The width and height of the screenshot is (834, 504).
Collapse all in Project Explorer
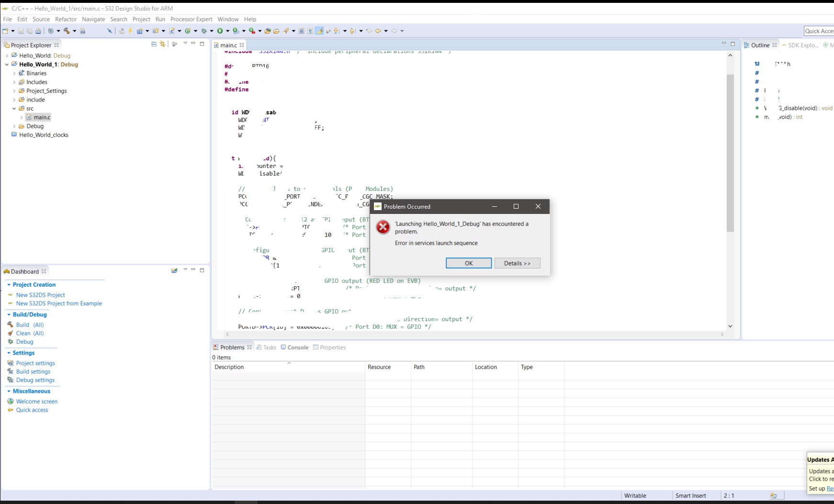pos(154,44)
